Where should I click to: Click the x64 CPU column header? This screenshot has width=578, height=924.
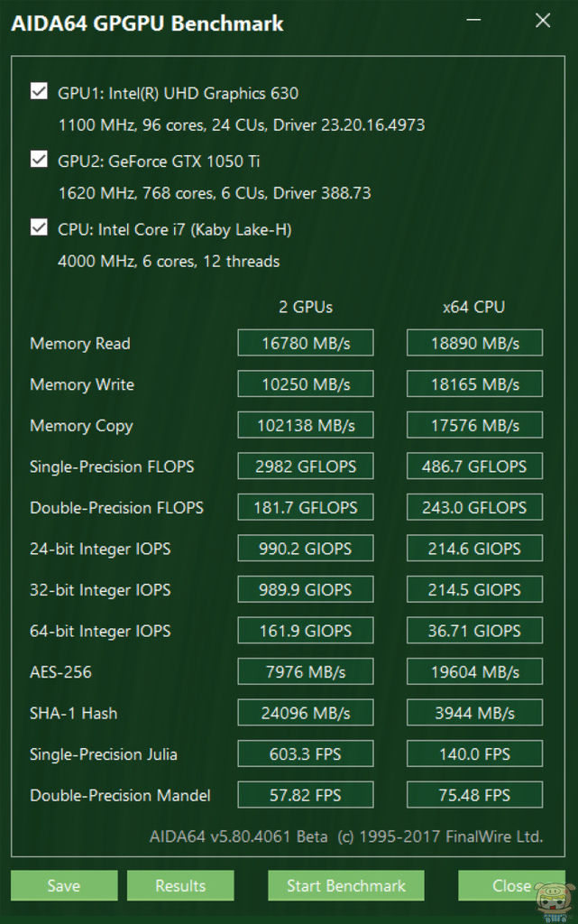click(x=473, y=307)
